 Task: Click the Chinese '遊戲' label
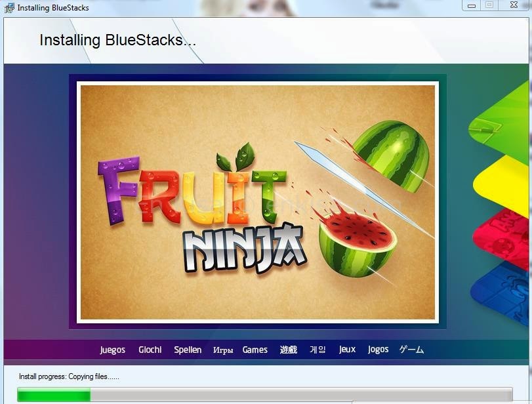(289, 350)
